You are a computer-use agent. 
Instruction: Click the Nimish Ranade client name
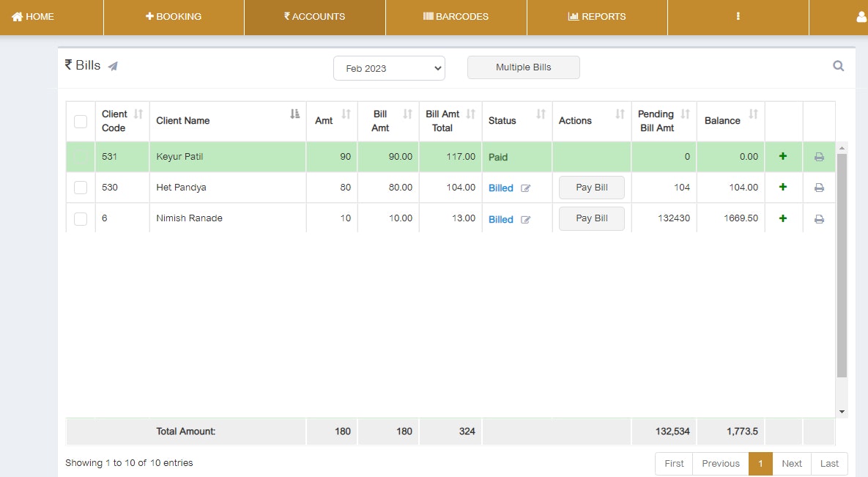[189, 218]
